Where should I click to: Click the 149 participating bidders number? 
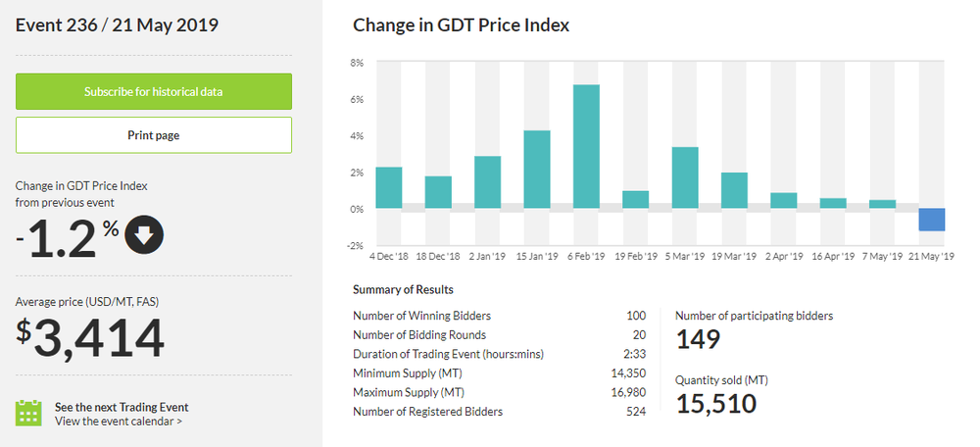699,339
